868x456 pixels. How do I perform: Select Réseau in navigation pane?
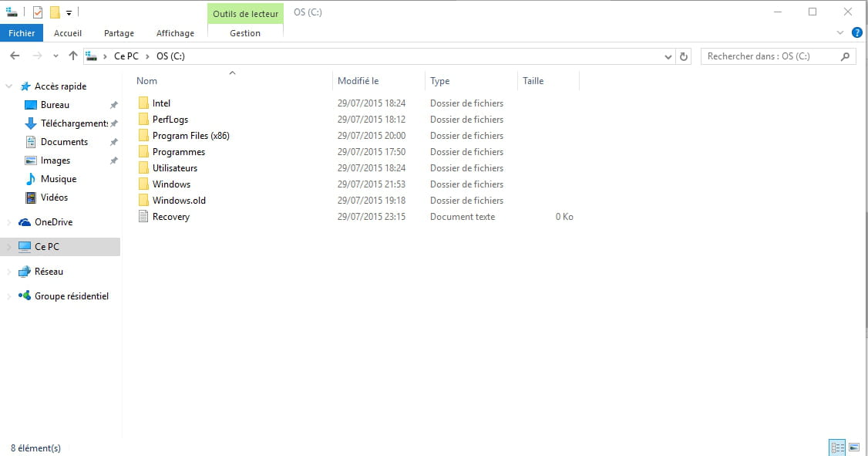pyautogui.click(x=49, y=272)
